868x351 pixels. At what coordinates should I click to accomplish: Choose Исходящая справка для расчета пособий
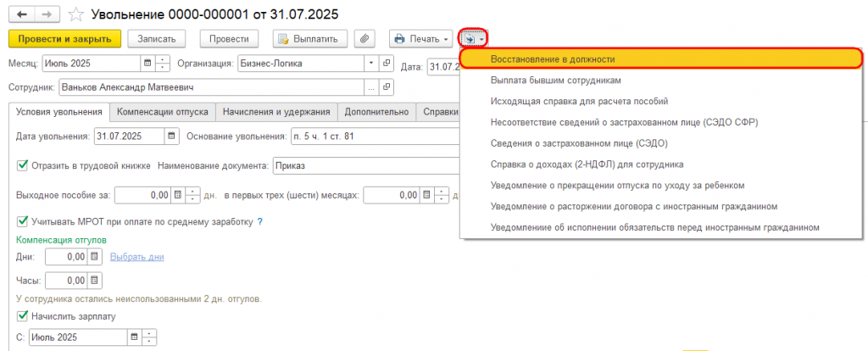tap(661, 101)
